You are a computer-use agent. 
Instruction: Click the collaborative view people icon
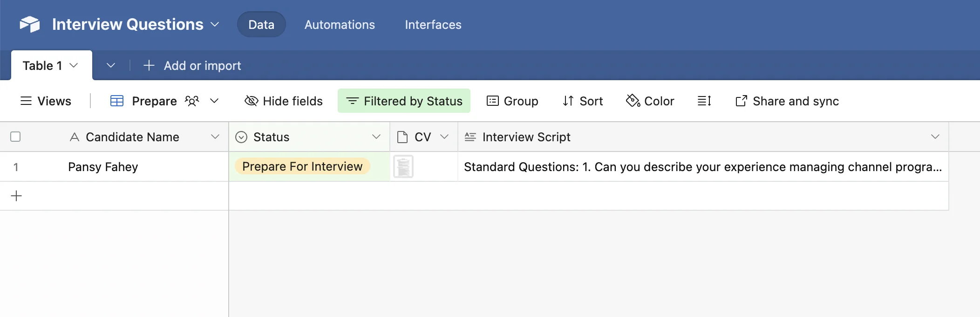pos(192,101)
